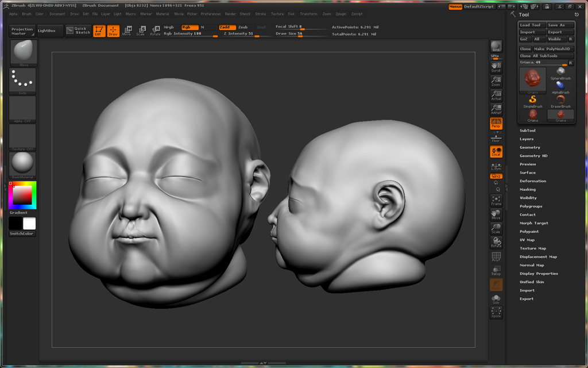Expand the Layers subpalette
The image size is (588, 368).
tap(527, 139)
